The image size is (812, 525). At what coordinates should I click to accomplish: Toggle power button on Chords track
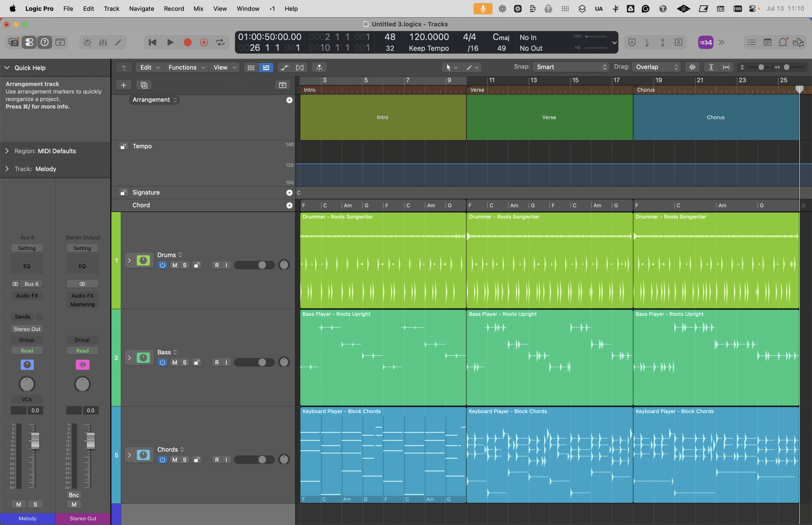(x=162, y=460)
